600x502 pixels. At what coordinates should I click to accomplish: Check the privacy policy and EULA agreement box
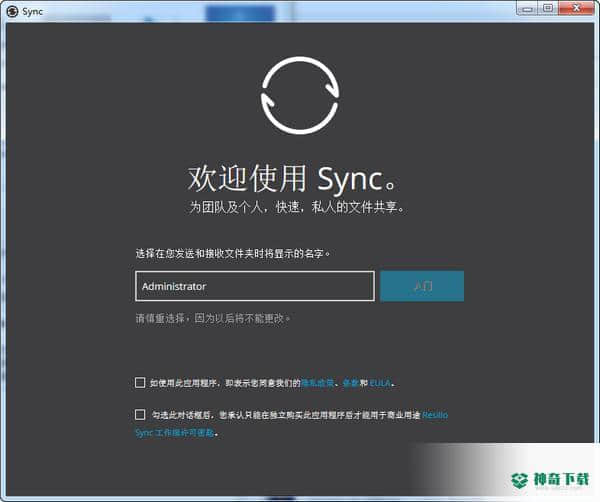tap(140, 383)
